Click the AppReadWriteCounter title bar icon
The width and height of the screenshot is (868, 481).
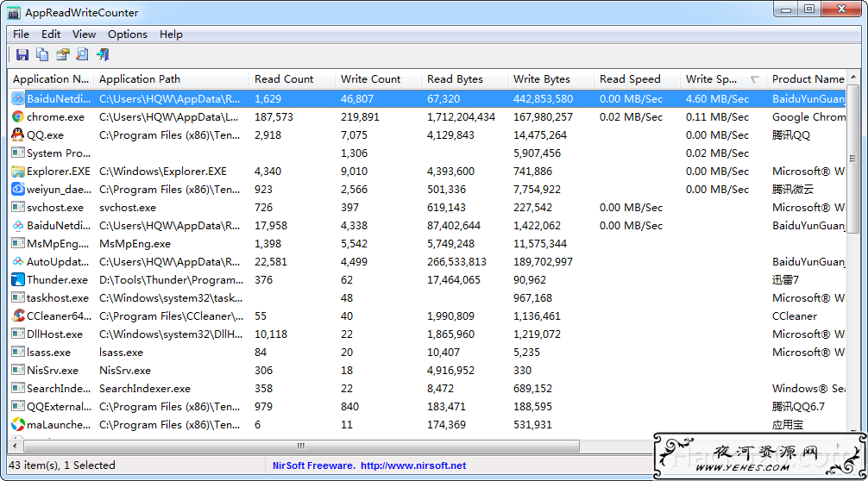pyautogui.click(x=14, y=12)
